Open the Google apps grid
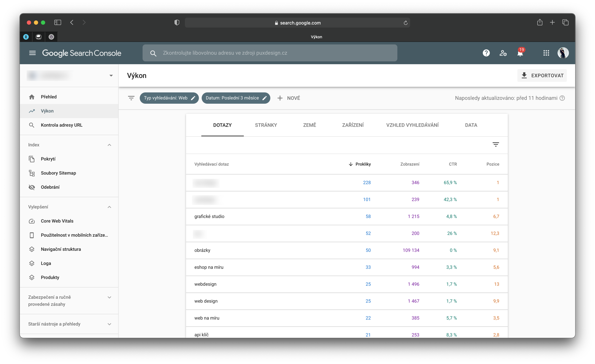 (546, 53)
